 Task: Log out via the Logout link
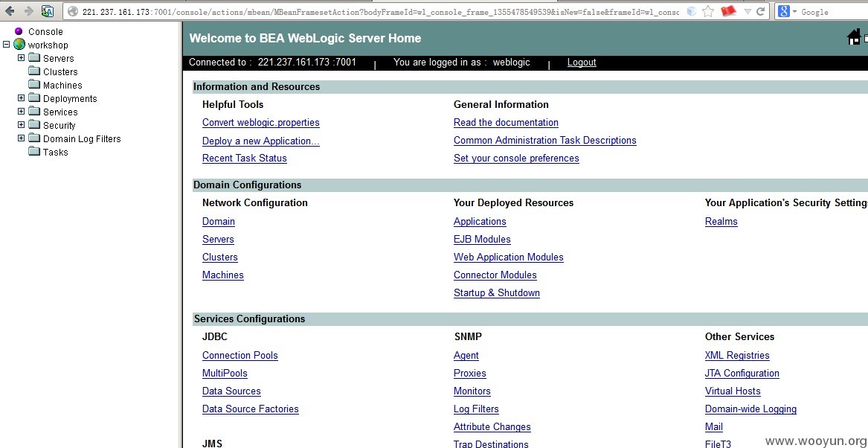pyautogui.click(x=582, y=63)
